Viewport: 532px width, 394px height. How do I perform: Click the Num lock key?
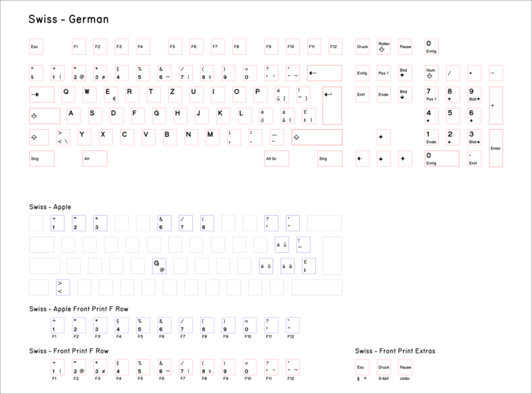pyautogui.click(x=432, y=73)
